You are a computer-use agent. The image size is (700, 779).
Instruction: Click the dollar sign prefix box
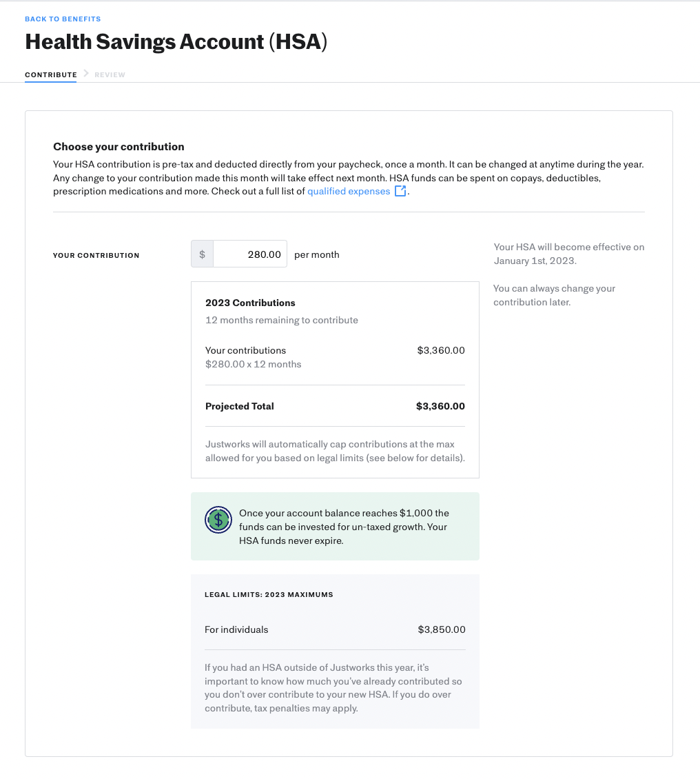pos(202,254)
